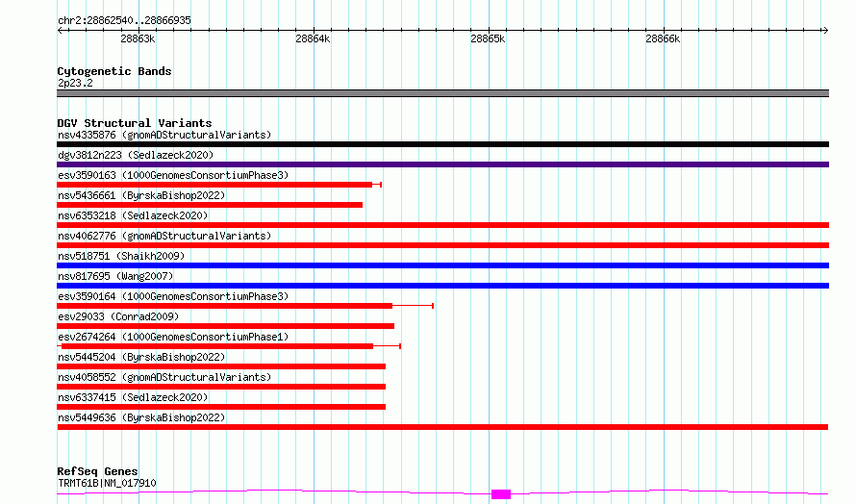Image resolution: width=856 pixels, height=504 pixels.
Task: Select the red nsv5449636 variant bar
Action: point(442,427)
